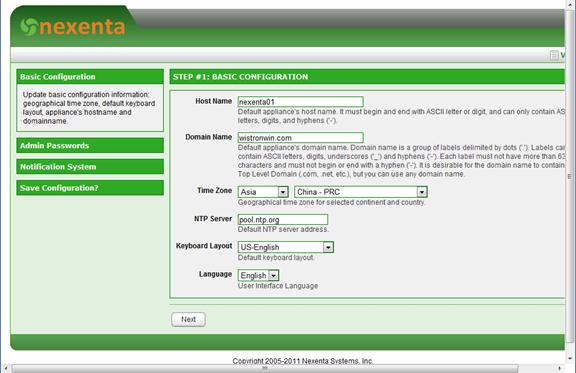
Task: Click the 'Time Zone' label
Action: [x=215, y=190]
